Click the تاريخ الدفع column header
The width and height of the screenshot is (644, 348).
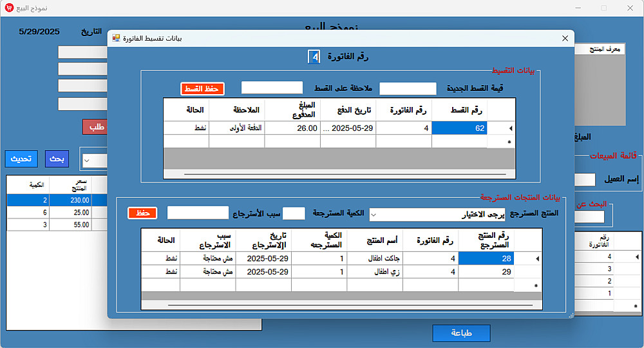point(348,110)
